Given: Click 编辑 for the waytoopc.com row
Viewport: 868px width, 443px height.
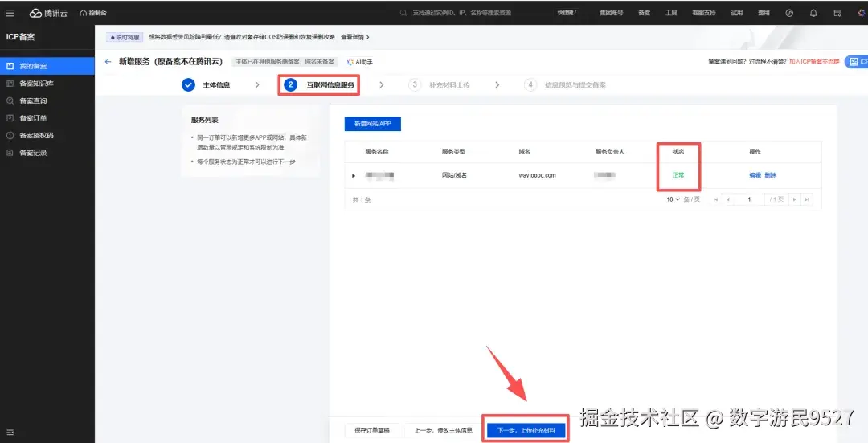Looking at the screenshot, I should tap(755, 175).
